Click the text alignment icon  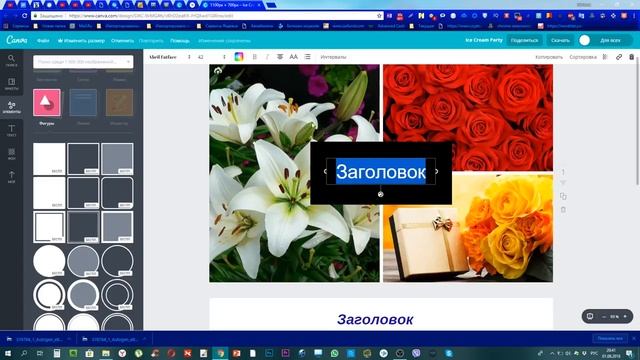click(x=280, y=57)
